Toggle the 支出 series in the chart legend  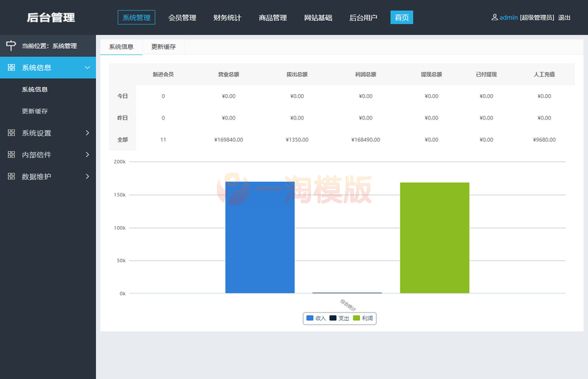click(339, 318)
